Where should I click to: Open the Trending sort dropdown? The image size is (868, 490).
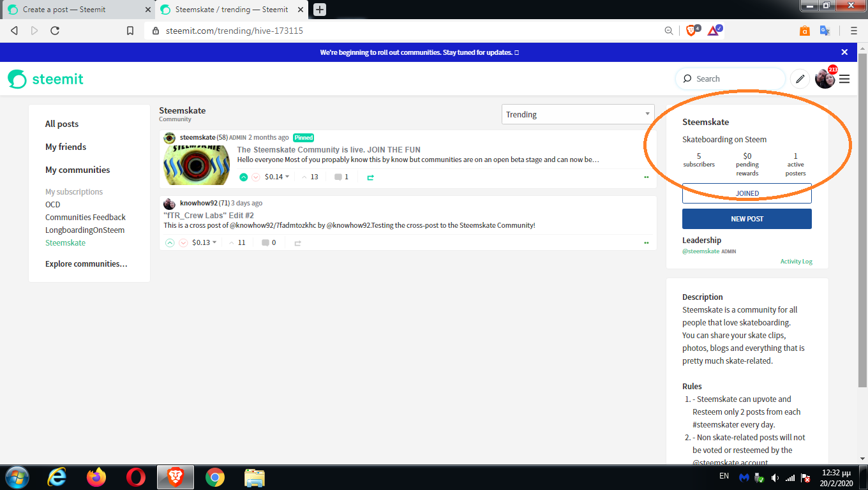pos(578,114)
